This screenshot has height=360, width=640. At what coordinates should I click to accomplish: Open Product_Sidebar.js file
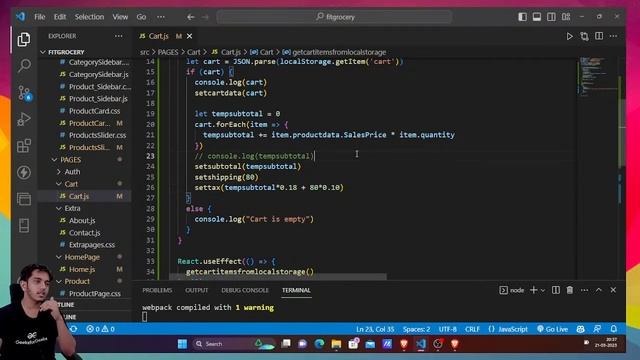tap(98, 99)
